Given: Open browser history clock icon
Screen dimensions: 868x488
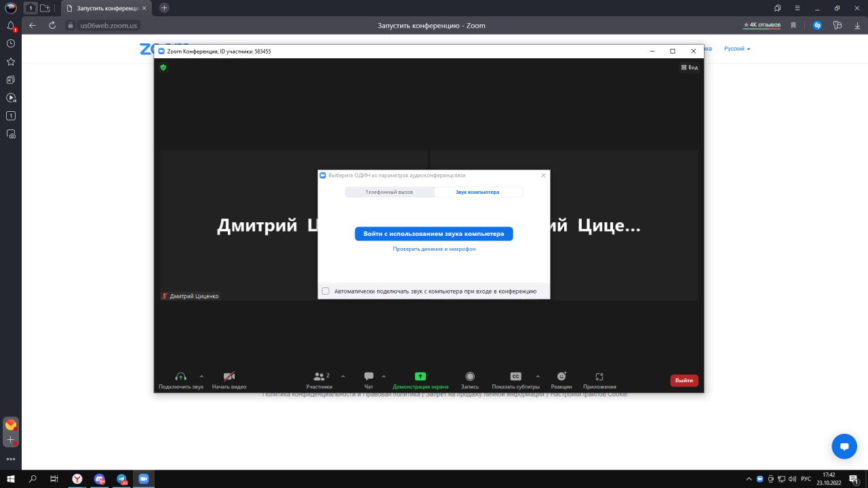Looking at the screenshot, I should 11,43.
